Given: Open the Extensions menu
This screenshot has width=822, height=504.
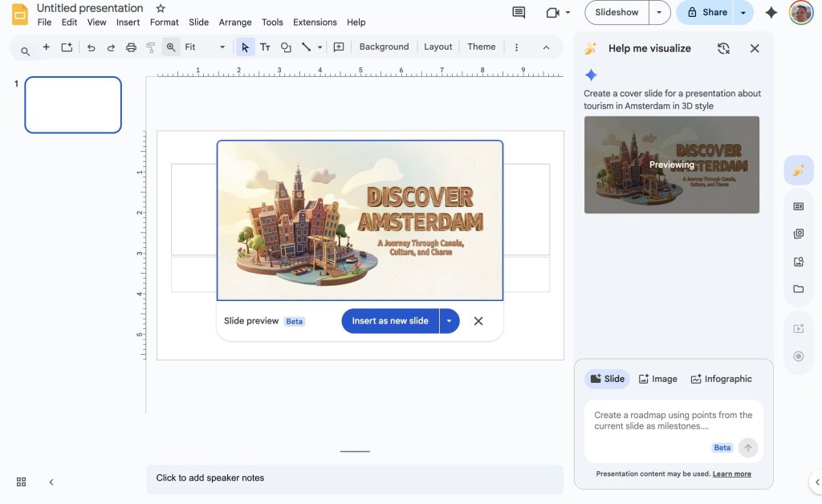Looking at the screenshot, I should [315, 22].
